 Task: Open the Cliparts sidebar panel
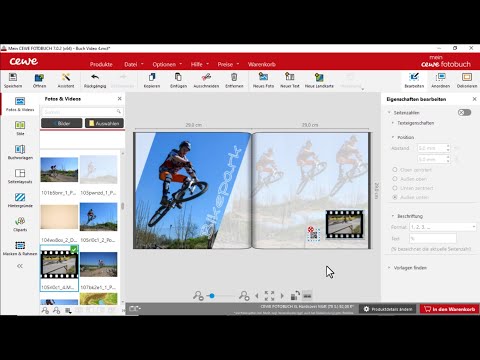tap(20, 224)
